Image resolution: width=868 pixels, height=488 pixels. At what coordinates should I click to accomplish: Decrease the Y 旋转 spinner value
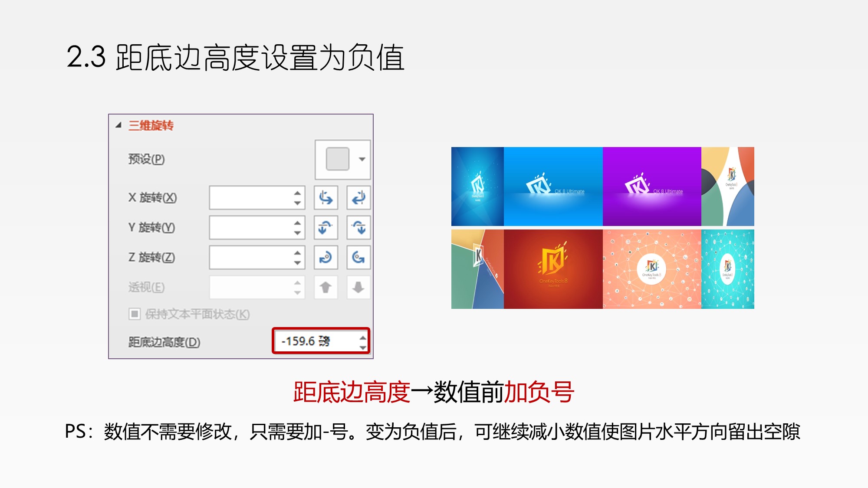pyautogui.click(x=297, y=233)
